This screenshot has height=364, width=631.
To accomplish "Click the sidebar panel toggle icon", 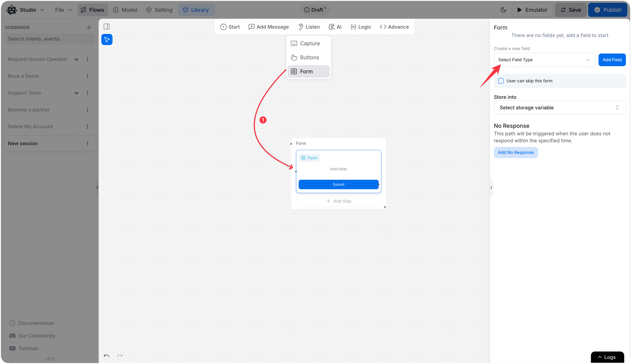I will pos(107,27).
